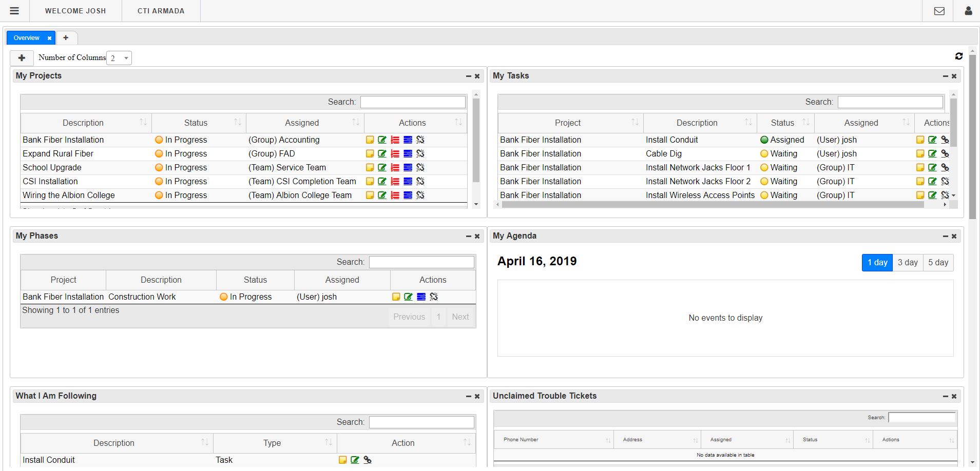980x471 pixels.
Task: Close the Overview tab
Action: (x=49, y=38)
